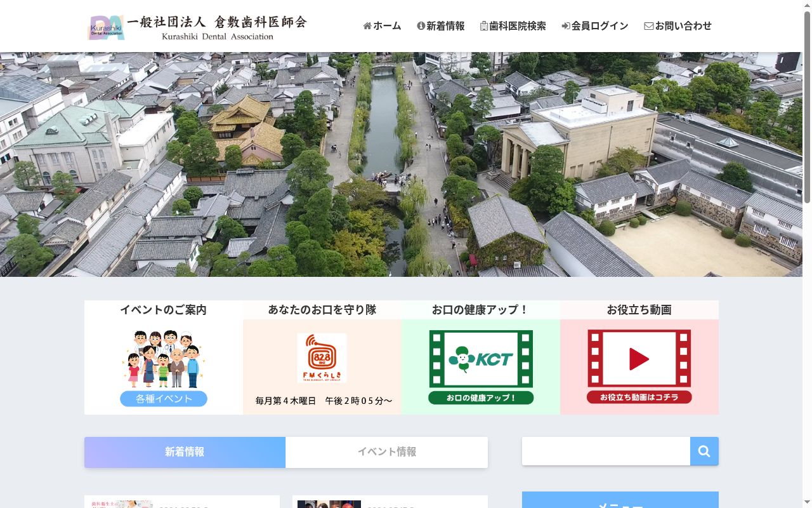Image resolution: width=812 pixels, height=508 pixels.
Task: Click the あなたのお口を守り隊 heading
Action: [322, 310]
